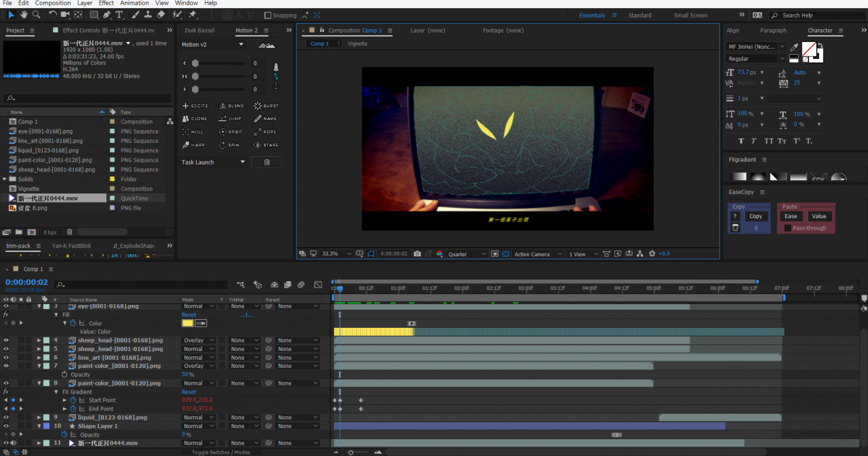The width and height of the screenshot is (868, 456).
Task: Toggle the Opacity stopwatch on layer 7
Action: tap(64, 375)
